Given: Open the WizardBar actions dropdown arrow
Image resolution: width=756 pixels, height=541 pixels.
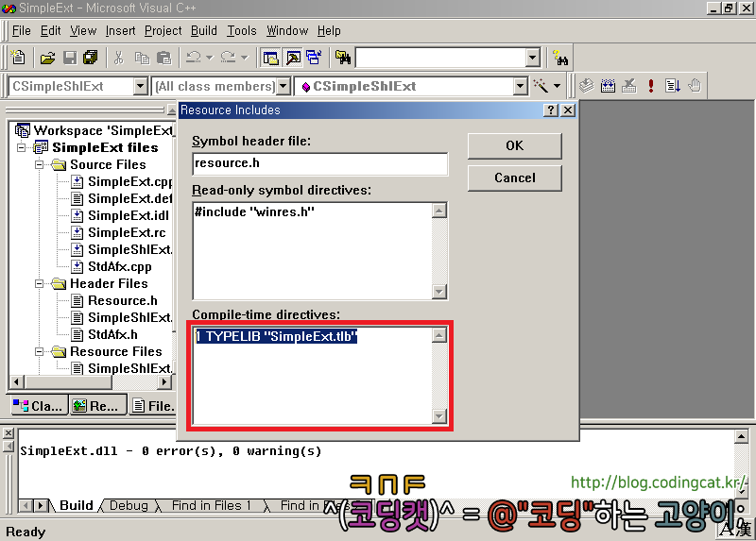Looking at the screenshot, I should (557, 86).
